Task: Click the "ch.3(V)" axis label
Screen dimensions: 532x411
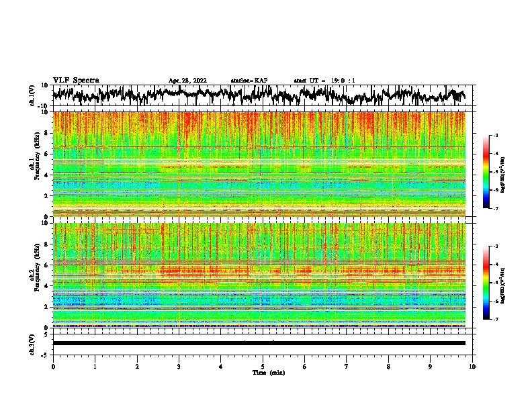Action: pyautogui.click(x=32, y=345)
